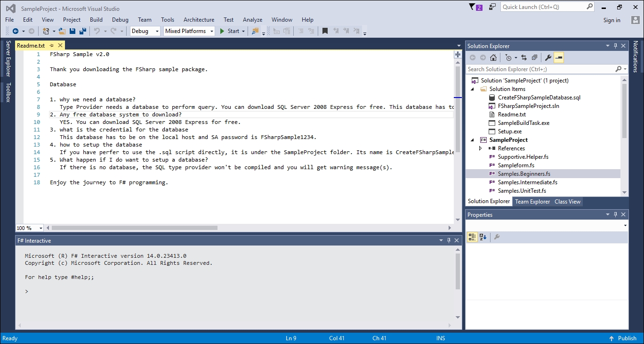Open Solution Explorer window options dropdown
644x344 pixels.
[x=607, y=46]
